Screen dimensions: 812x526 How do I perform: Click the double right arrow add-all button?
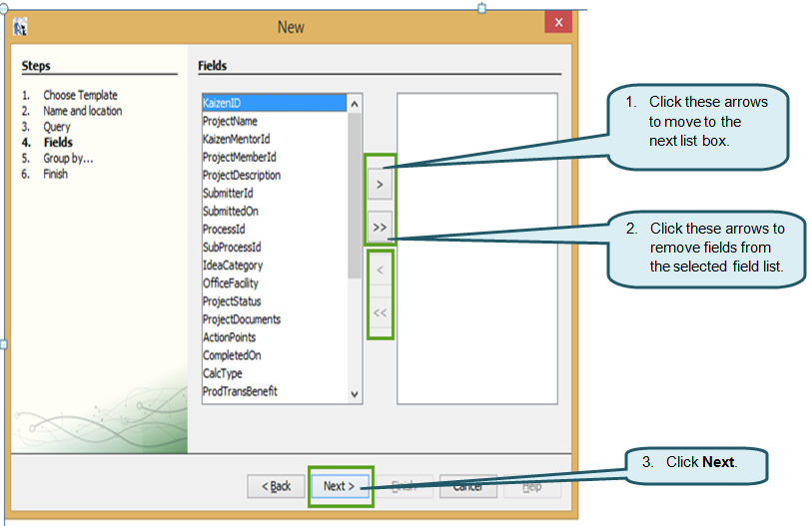coord(380,227)
